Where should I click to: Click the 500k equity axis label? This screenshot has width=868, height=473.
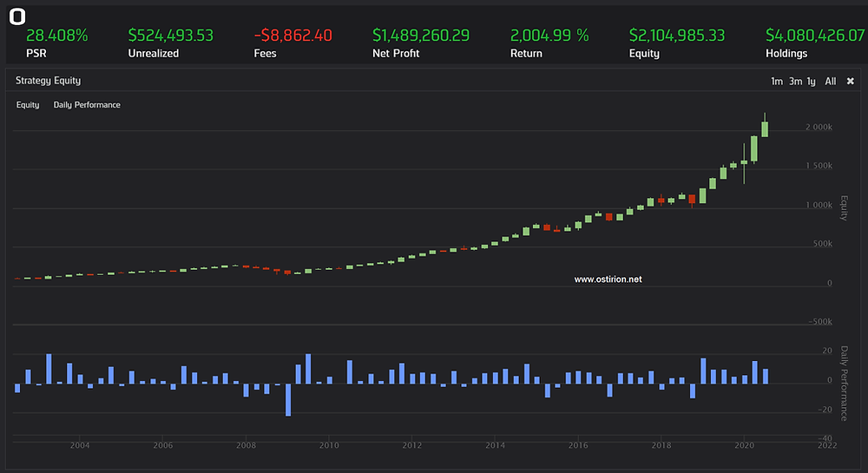[x=823, y=243]
